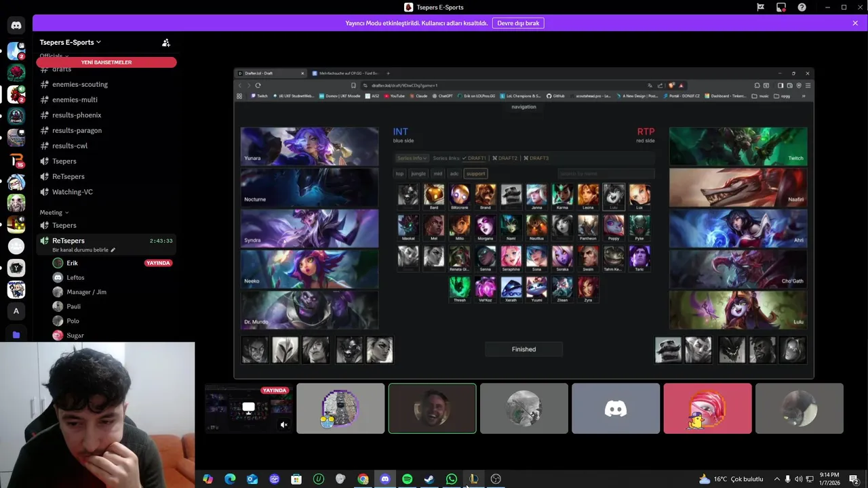Viewport: 868px width, 488px height.
Task: Open Discord direct messages home icon
Action: [16, 26]
